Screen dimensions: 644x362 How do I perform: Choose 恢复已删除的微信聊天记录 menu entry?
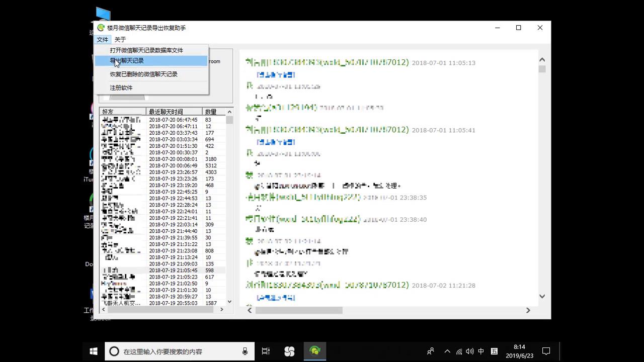click(x=151, y=74)
